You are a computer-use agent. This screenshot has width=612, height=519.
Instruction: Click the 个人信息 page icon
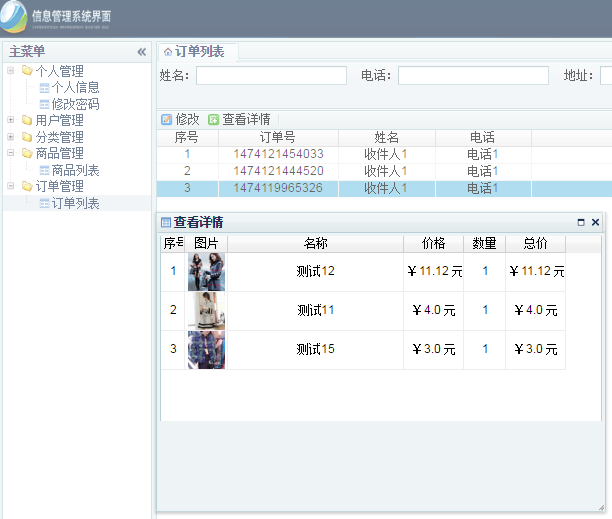(x=44, y=88)
